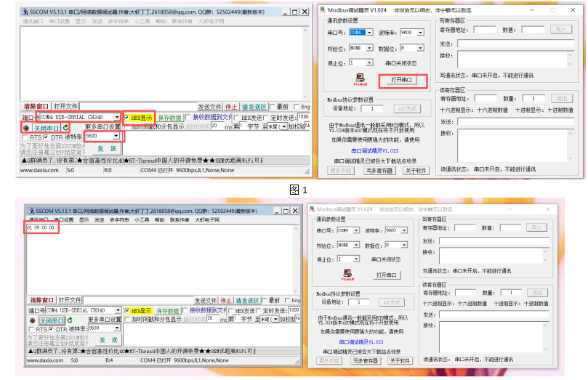The height and width of the screenshot is (380, 588).
Task: Click green refresh icon in lower SSCOM window
Action: [66, 320]
